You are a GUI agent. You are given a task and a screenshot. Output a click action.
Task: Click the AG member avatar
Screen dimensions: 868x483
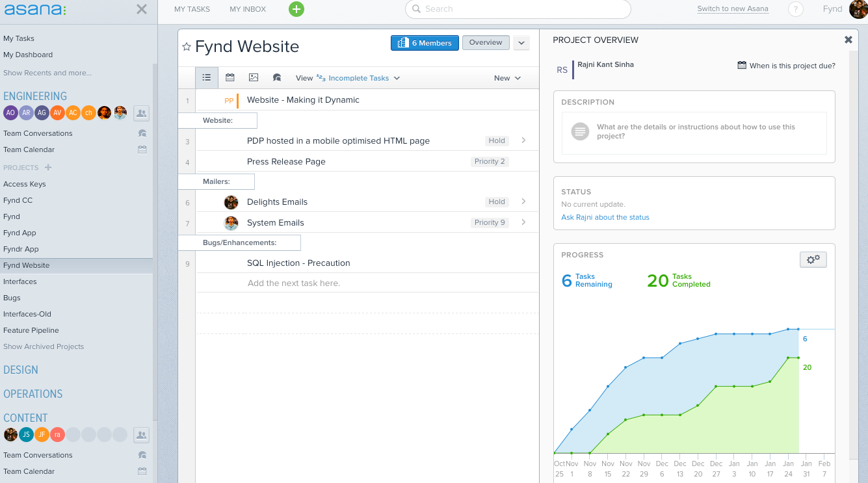pyautogui.click(x=42, y=112)
